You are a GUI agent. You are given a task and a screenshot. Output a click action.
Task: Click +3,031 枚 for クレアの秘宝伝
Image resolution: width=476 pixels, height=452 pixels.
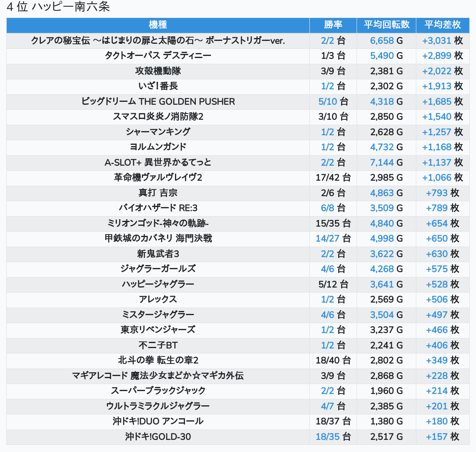(x=443, y=40)
